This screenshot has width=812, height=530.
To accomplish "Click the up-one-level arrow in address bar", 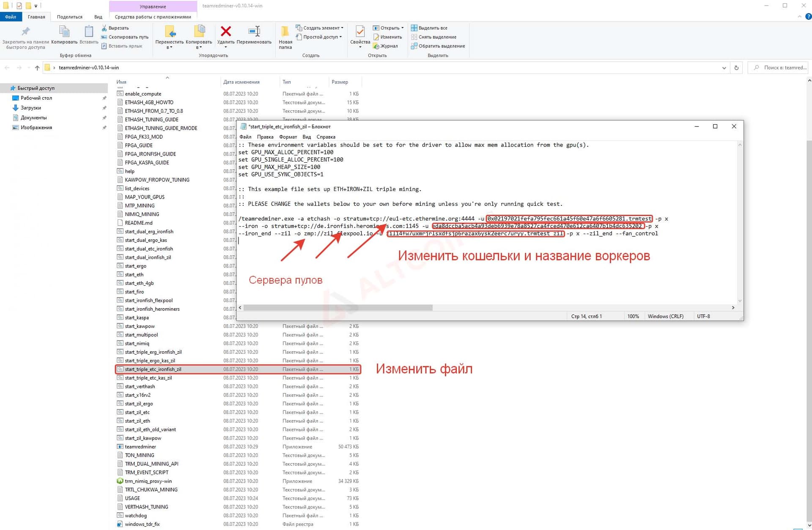I will (37, 68).
